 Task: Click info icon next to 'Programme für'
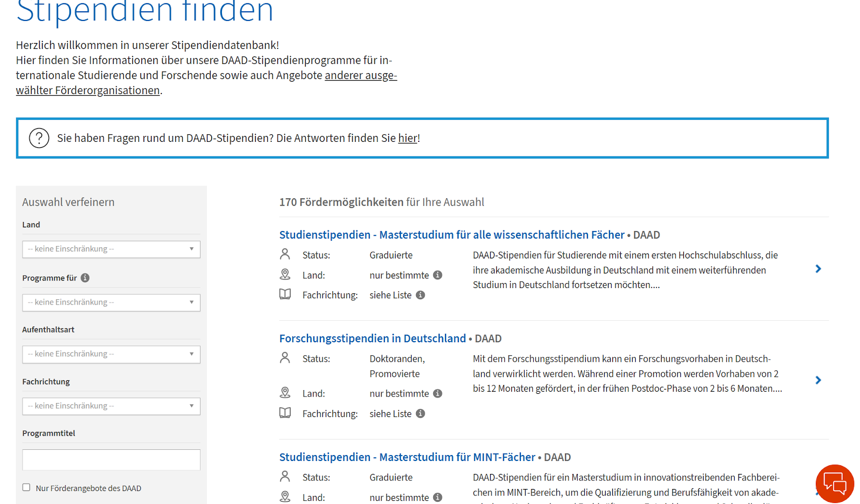coord(85,278)
